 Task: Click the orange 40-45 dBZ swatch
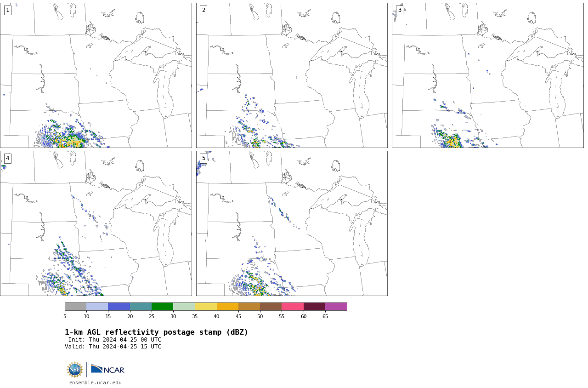pyautogui.click(x=227, y=307)
